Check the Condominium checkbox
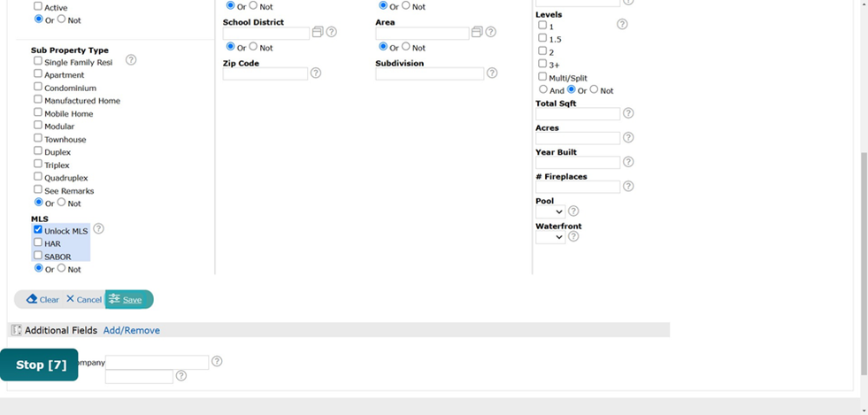 [x=38, y=87]
